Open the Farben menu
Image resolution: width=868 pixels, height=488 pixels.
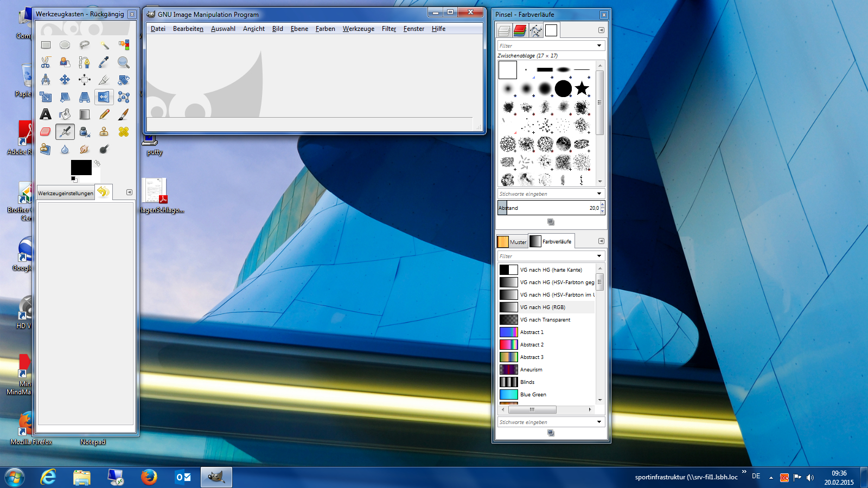coord(325,29)
